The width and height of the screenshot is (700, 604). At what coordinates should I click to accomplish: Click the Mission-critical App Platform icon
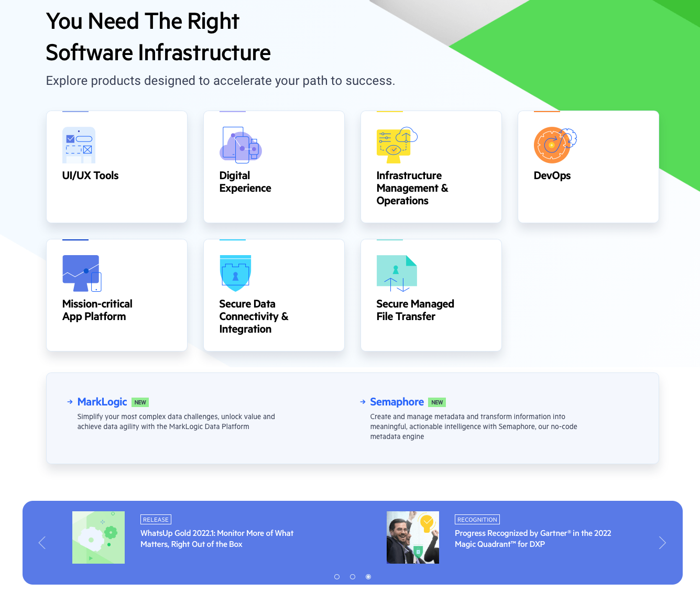tap(82, 273)
